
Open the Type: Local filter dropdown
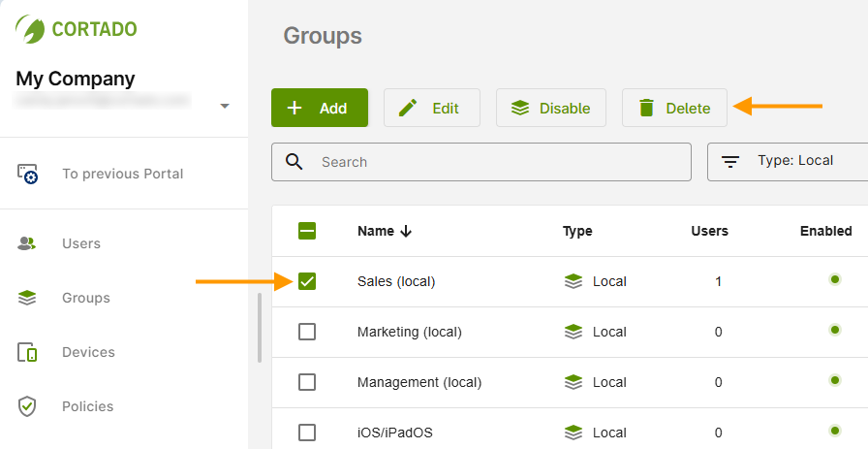point(788,162)
